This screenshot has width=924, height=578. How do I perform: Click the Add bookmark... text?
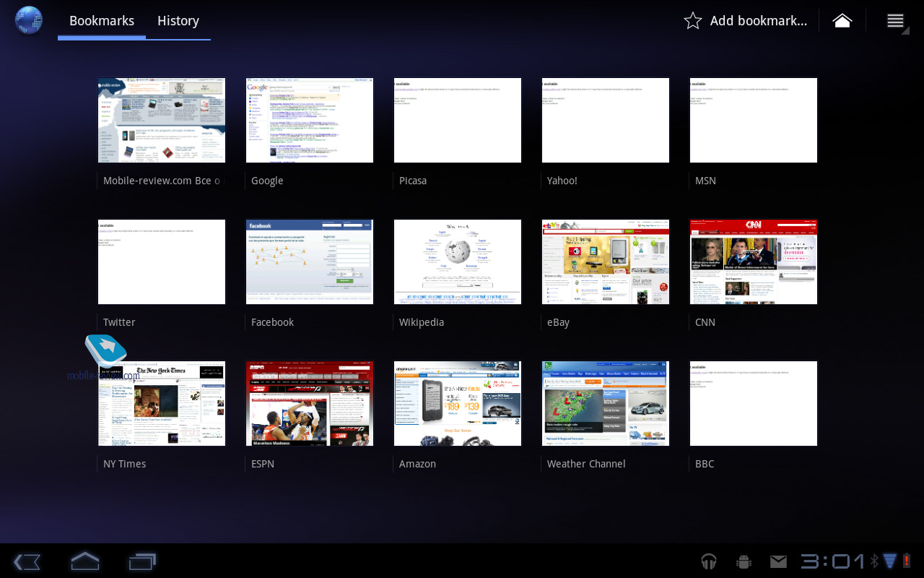758,21
